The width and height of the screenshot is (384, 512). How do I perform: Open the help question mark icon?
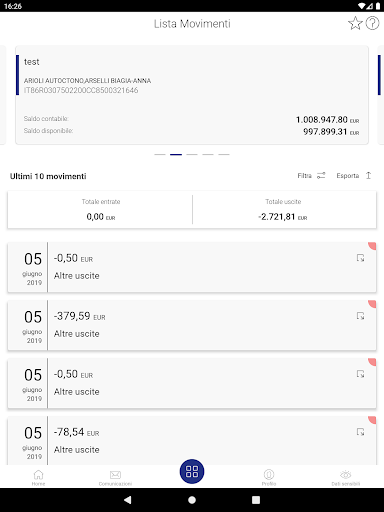pos(372,23)
